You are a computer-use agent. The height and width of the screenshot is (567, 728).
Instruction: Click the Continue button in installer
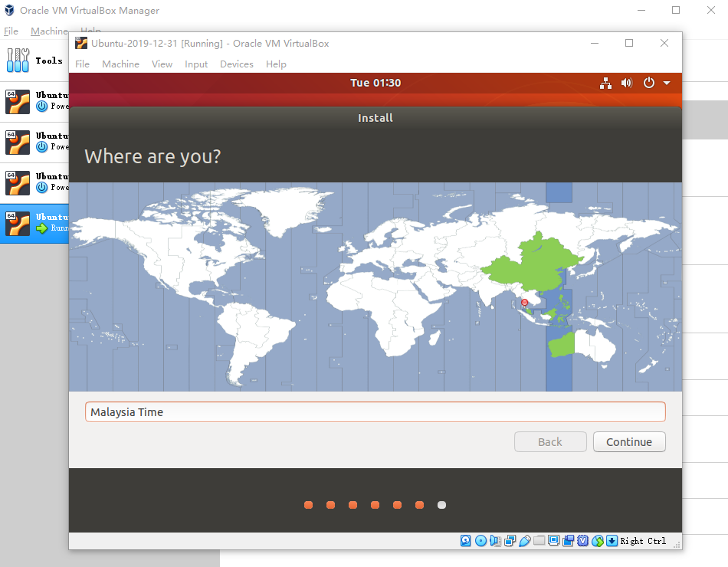click(629, 441)
